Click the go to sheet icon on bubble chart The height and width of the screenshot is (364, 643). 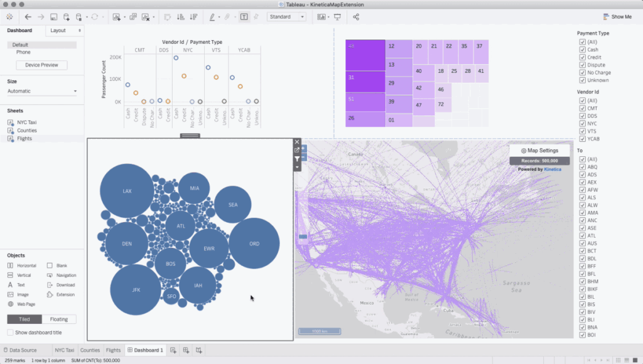297,150
